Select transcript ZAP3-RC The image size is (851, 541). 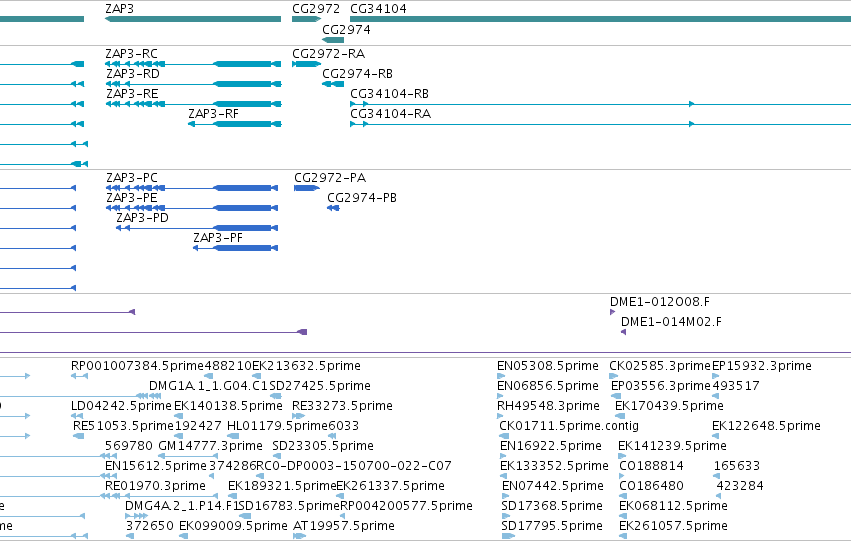pyautogui.click(x=193, y=64)
